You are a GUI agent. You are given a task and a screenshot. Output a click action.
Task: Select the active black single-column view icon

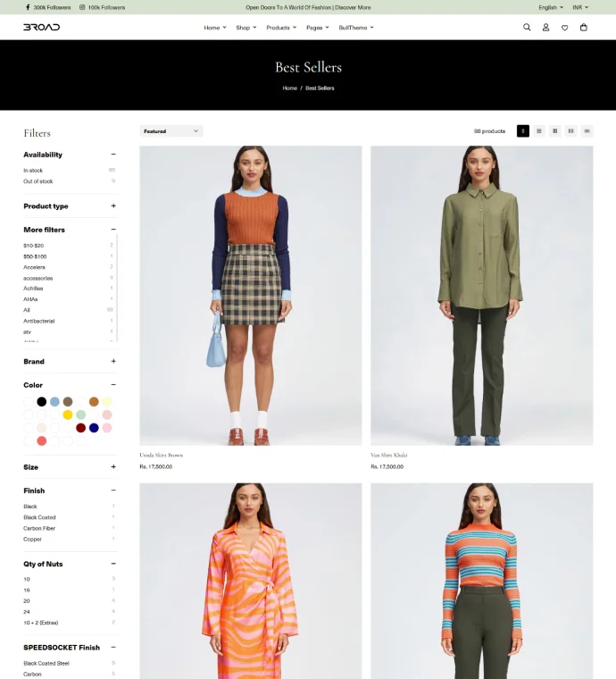pos(523,131)
